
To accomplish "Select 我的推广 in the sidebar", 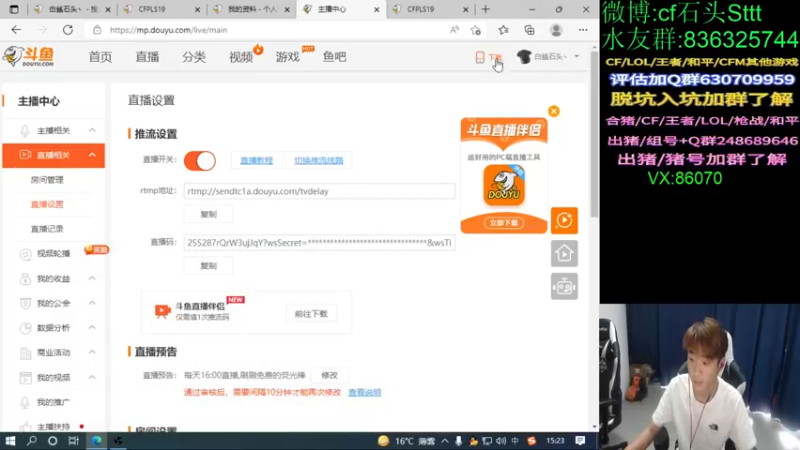I will pos(54,403).
